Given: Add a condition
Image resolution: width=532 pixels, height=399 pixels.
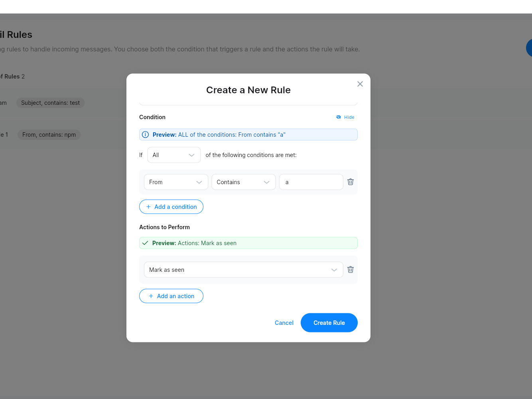Looking at the screenshot, I should pos(171,207).
